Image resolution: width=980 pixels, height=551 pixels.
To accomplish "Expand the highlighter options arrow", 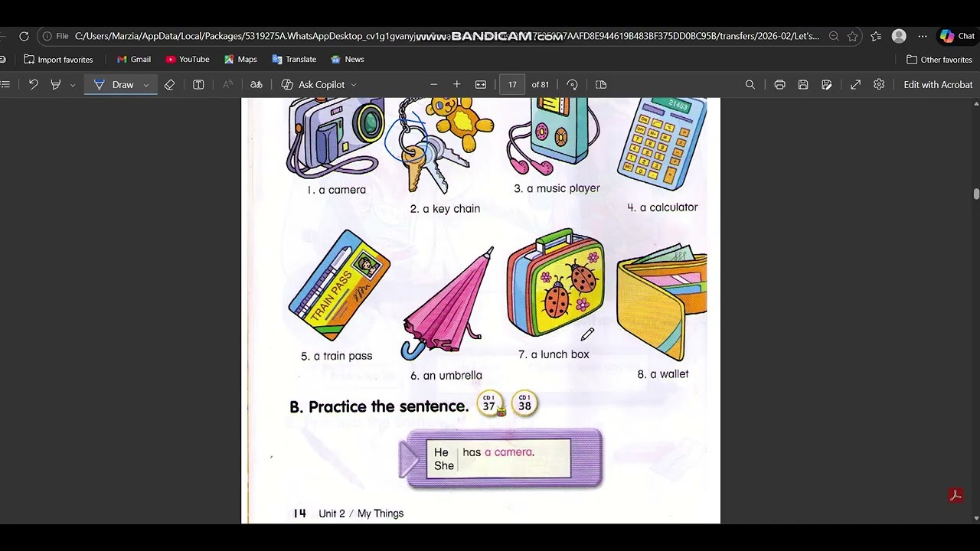I will (73, 84).
